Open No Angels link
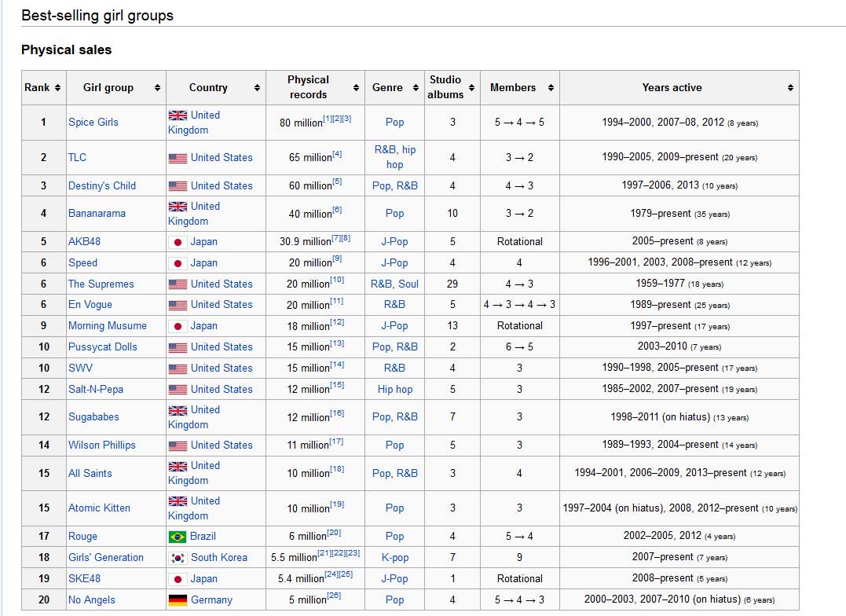The height and width of the screenshot is (616, 846). pos(92,599)
